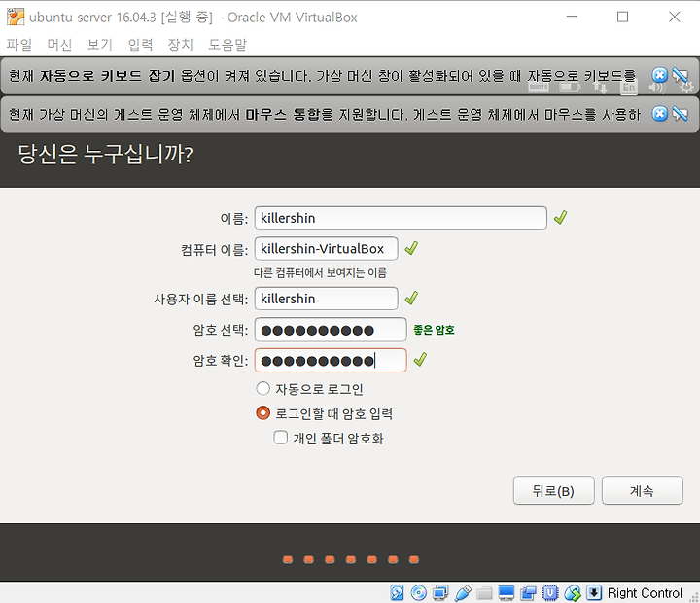Viewport: 700px width, 603px height.
Task: Open the shared folders status icon
Action: tap(484, 592)
